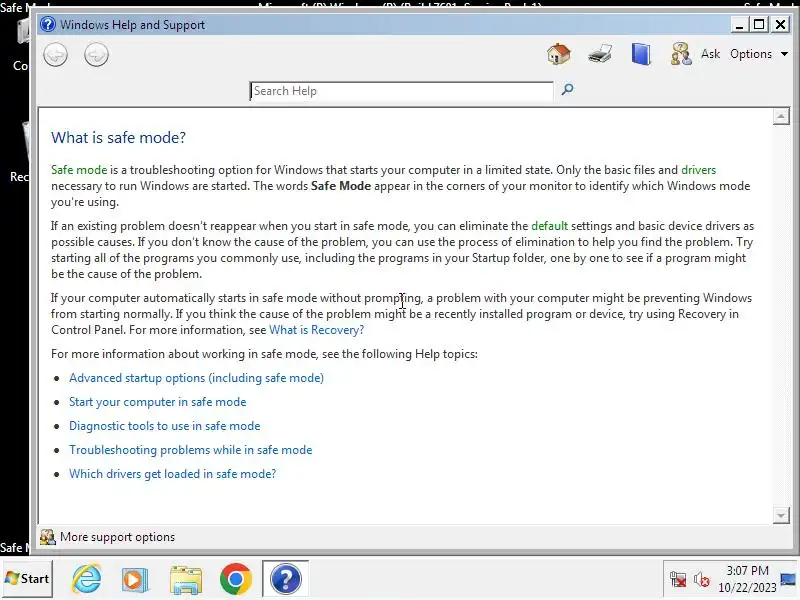Maximize the Help and Support window

(x=759, y=24)
